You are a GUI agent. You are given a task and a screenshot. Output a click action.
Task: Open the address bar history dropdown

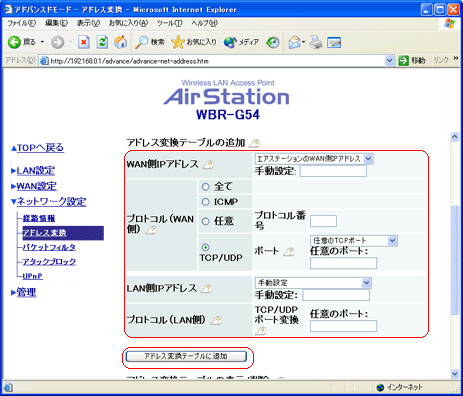389,61
